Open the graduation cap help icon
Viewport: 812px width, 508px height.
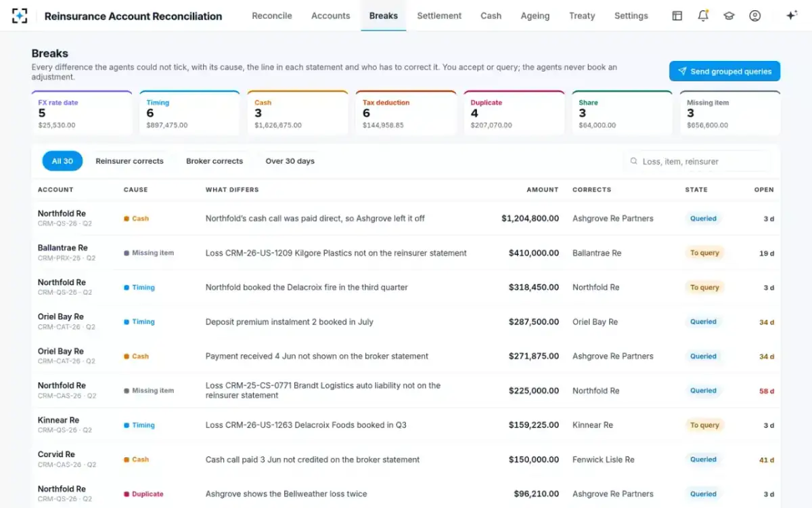(729, 16)
